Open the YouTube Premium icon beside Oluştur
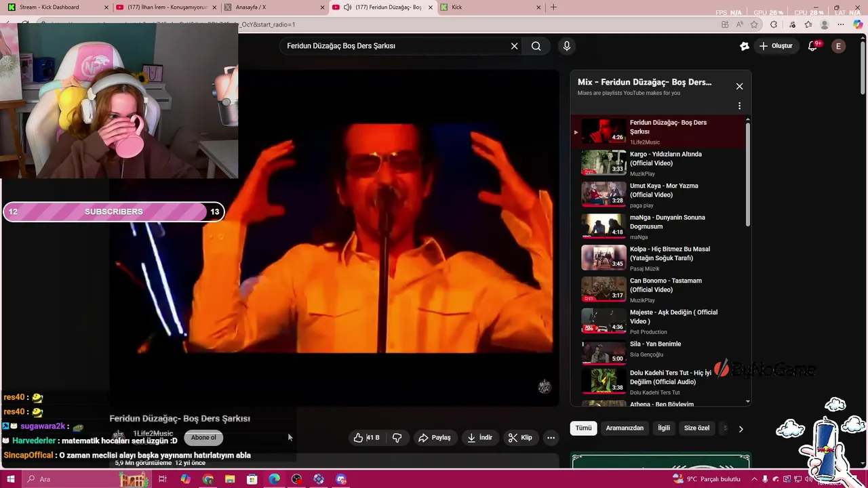The height and width of the screenshot is (488, 868). click(x=745, y=46)
